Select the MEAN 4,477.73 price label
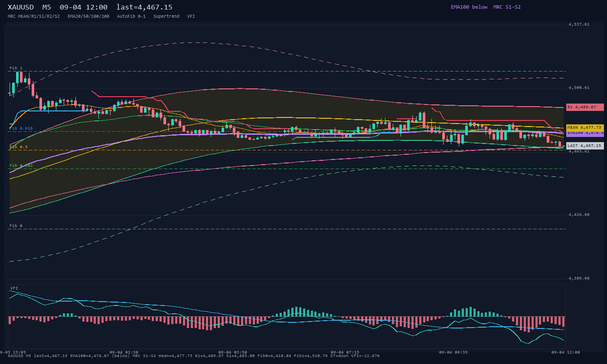 pyautogui.click(x=585, y=128)
